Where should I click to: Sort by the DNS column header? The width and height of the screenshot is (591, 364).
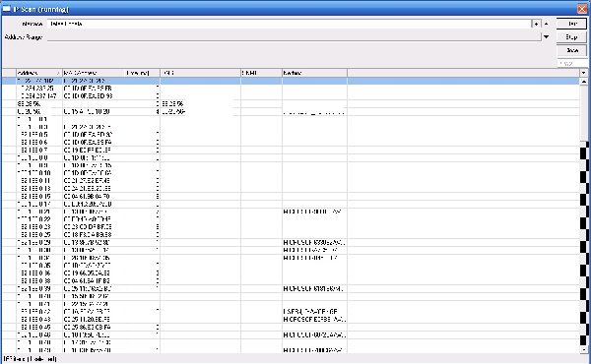click(200, 73)
